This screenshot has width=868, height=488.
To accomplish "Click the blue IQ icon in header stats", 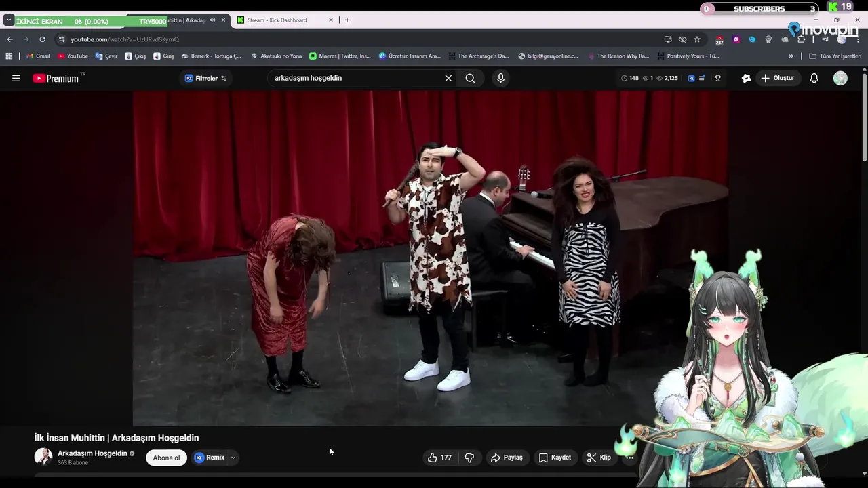I will (x=691, y=78).
